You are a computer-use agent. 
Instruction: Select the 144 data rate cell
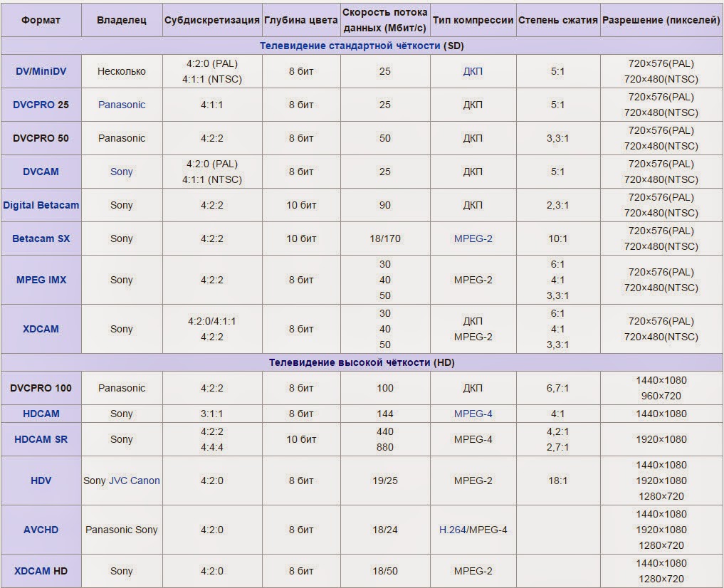coord(385,414)
